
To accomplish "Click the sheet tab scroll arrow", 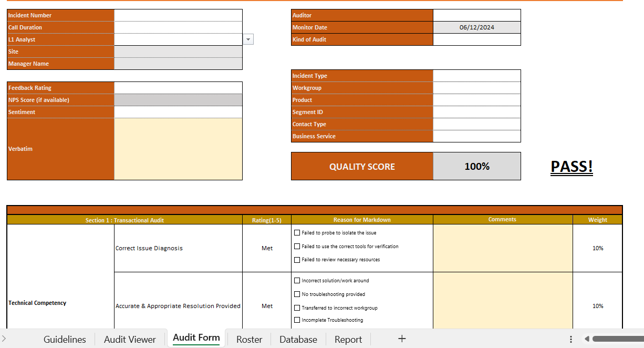I will (4, 339).
